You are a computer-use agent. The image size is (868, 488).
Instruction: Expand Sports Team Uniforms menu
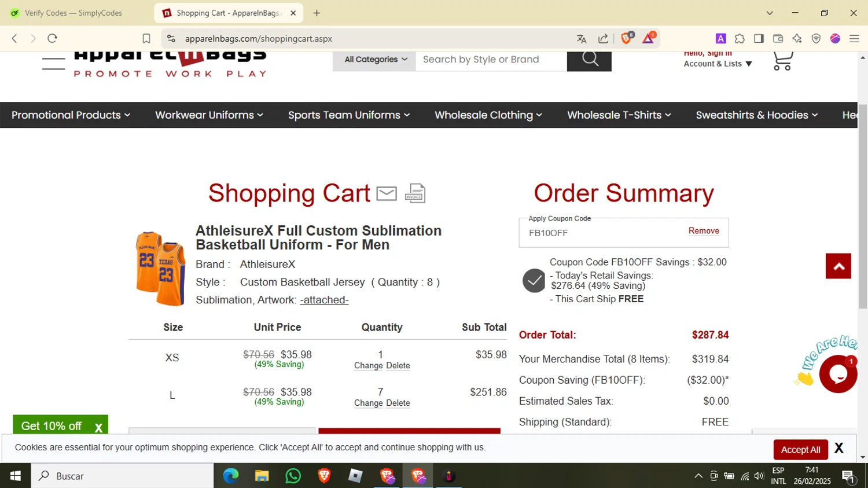349,115
